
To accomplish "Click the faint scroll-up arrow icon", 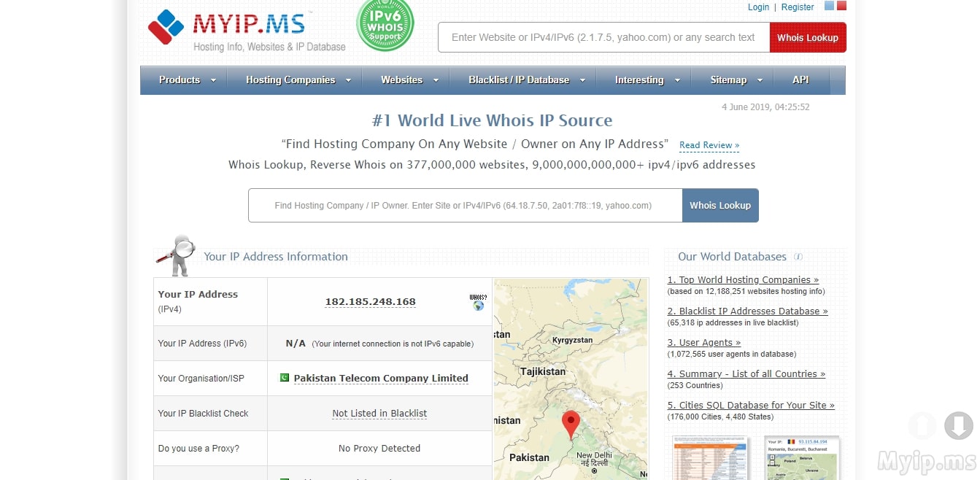I will (922, 426).
